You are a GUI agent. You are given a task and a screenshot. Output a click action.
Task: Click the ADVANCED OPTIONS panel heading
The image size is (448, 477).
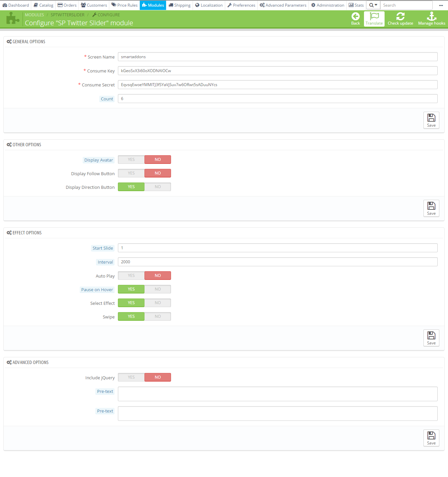28,362
